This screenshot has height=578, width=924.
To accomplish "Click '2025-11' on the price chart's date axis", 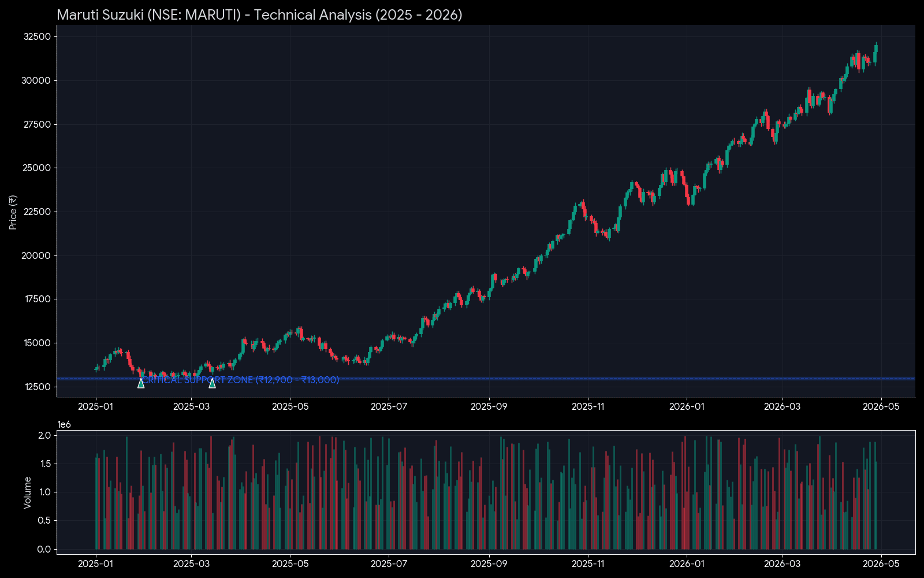I will click(588, 406).
